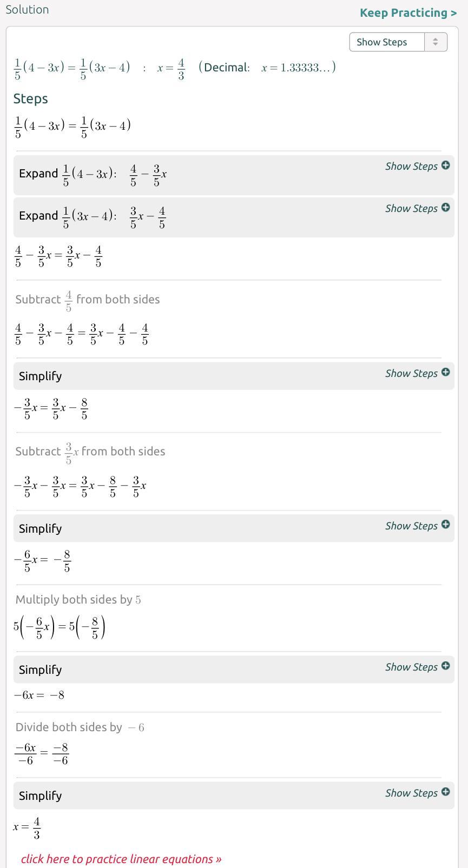Screen dimensions: 468x868
Task: Click here to practice linear equations link
Action: click(121, 859)
